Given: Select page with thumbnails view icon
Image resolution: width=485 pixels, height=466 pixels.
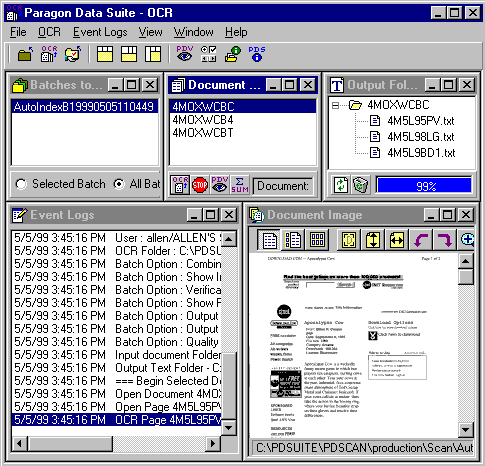Looking at the screenshot, I should click(x=293, y=239).
